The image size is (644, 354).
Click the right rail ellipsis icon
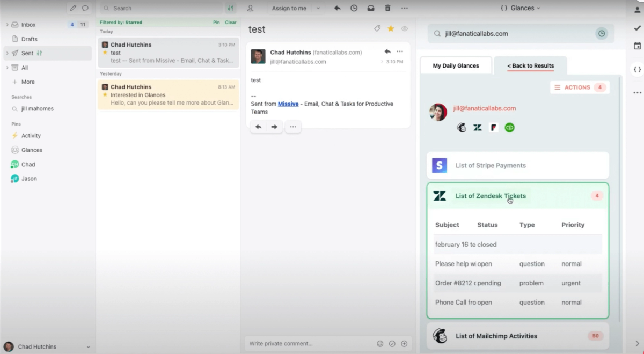point(637,92)
